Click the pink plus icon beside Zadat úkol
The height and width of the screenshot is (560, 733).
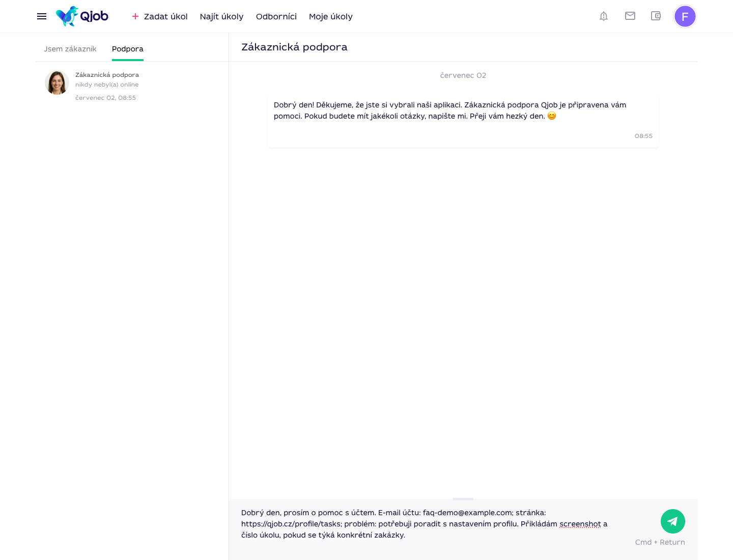pos(135,16)
